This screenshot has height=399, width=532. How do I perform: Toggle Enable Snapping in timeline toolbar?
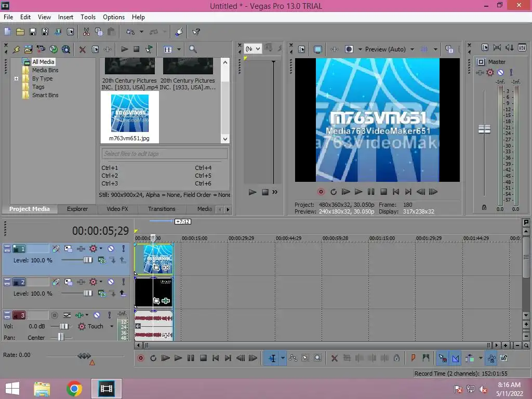tap(443, 358)
